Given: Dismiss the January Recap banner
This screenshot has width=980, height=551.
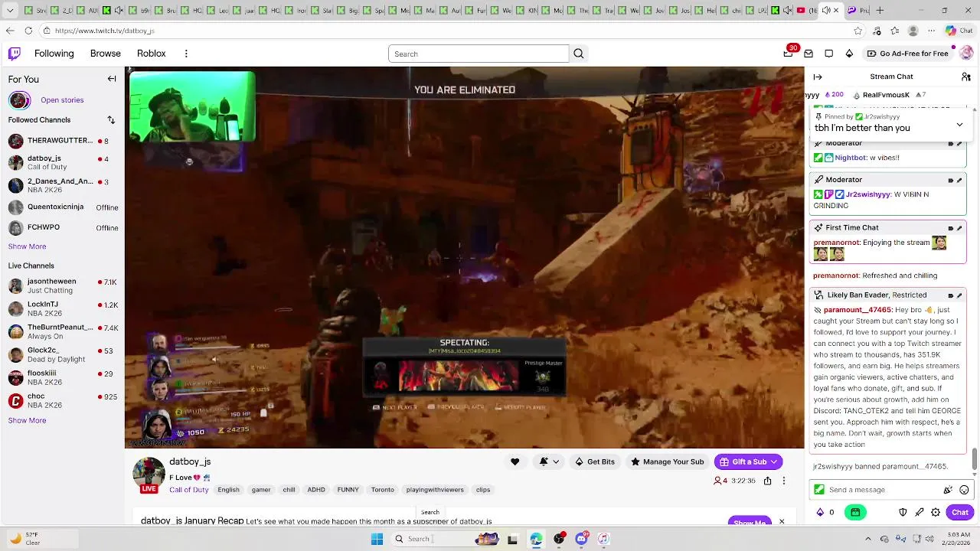Looking at the screenshot, I should (782, 521).
